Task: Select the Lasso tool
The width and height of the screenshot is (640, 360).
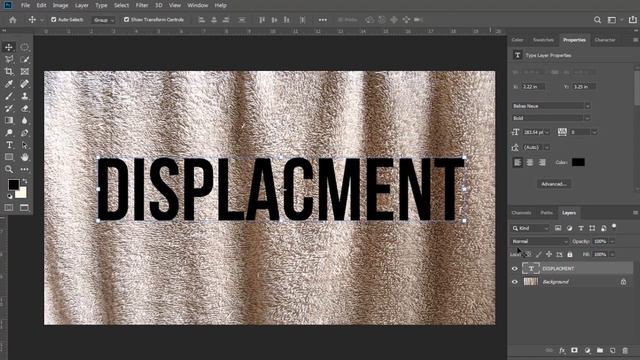Action: click(x=9, y=59)
